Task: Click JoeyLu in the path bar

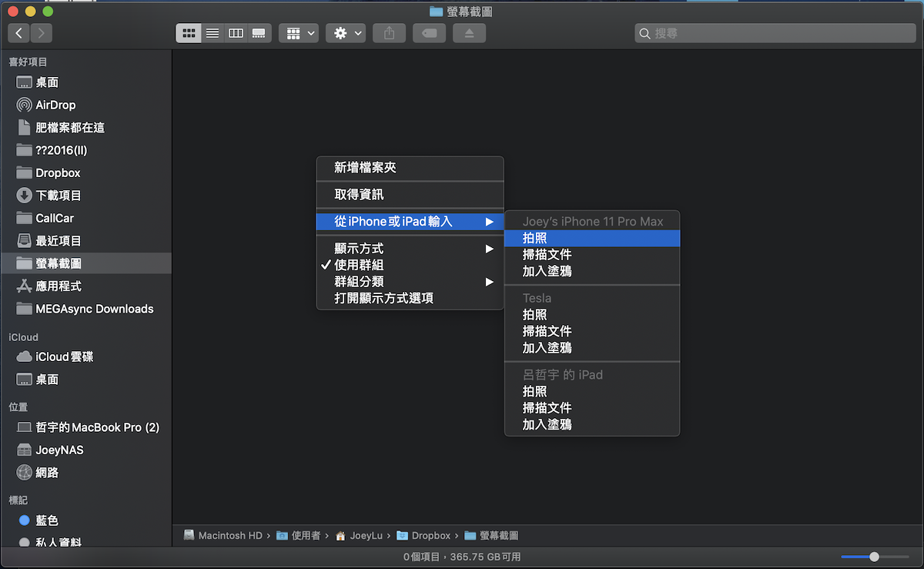Action: click(x=360, y=535)
